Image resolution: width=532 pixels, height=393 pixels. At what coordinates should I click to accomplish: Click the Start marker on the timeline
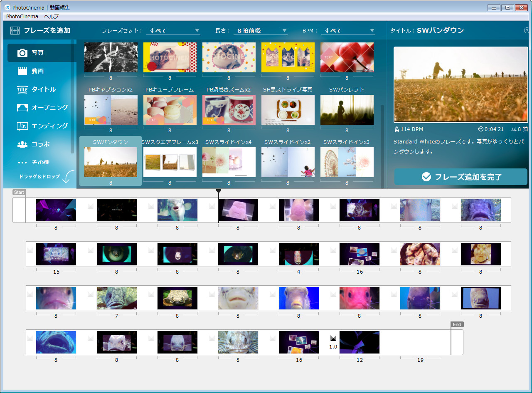point(19,192)
